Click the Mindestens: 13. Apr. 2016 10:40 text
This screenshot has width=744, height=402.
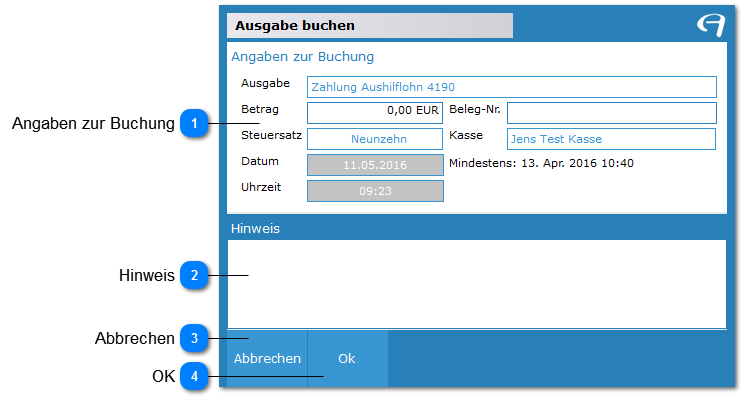point(541,163)
